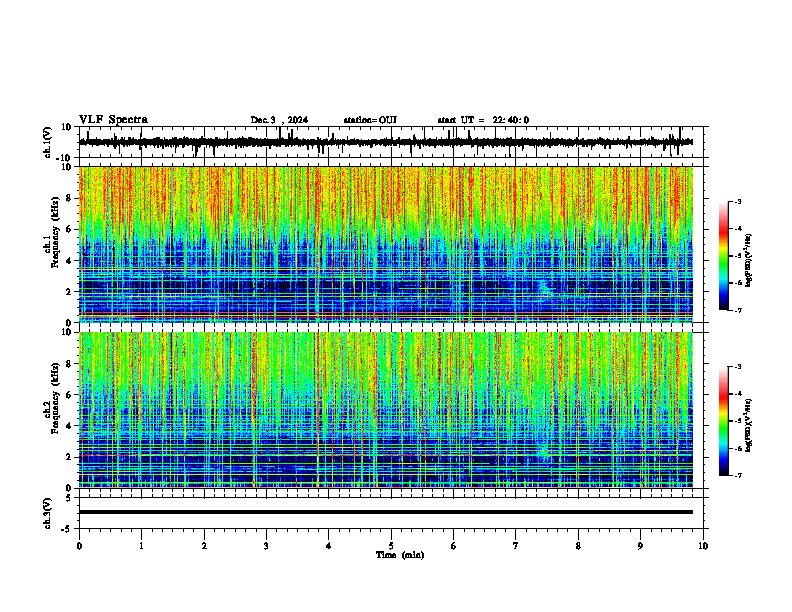This screenshot has width=792, height=612.
Task: Click the "-3" label atop the ch.1 colorbar
Action: 737,201
